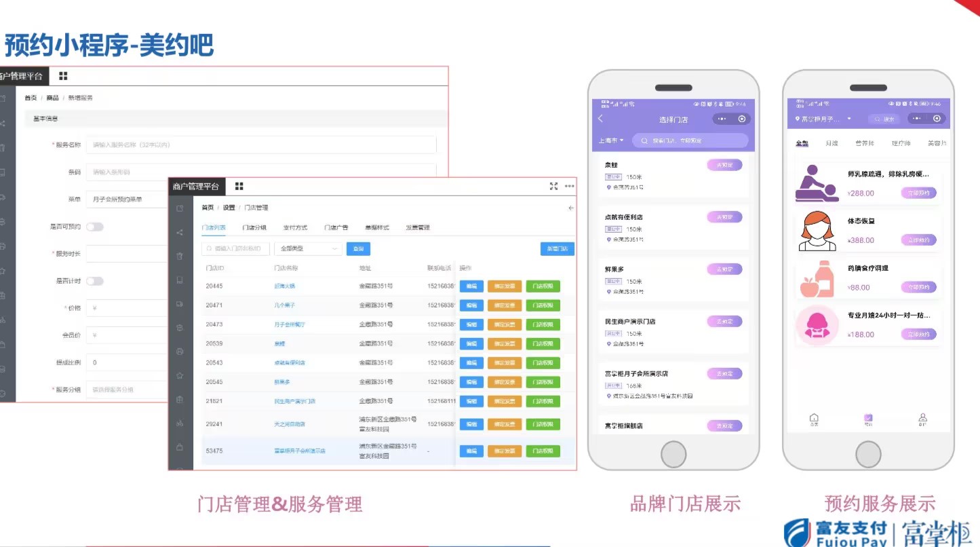Click star icon in store management sidebar
Image resolution: width=980 pixels, height=547 pixels.
180,375
